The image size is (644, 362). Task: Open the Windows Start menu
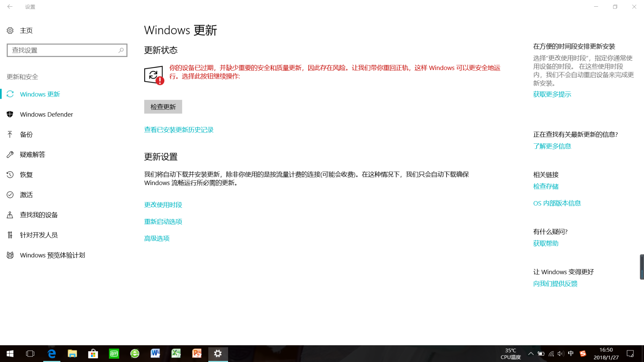coord(10,353)
